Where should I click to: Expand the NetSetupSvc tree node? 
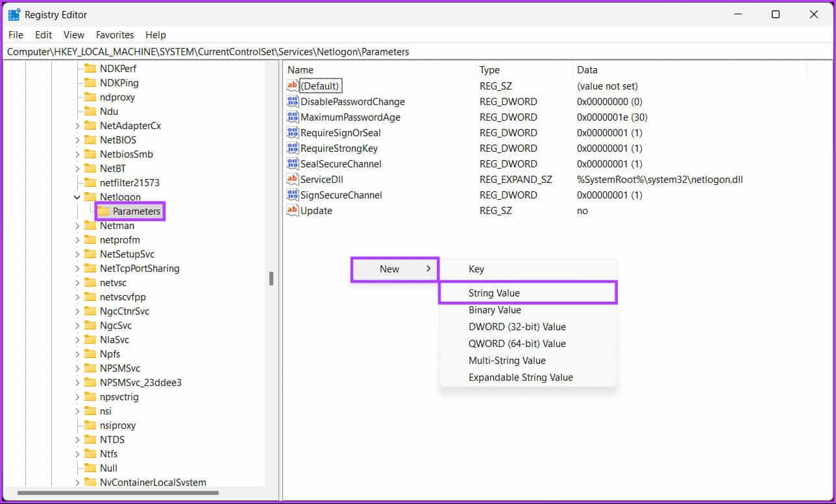pyautogui.click(x=77, y=254)
